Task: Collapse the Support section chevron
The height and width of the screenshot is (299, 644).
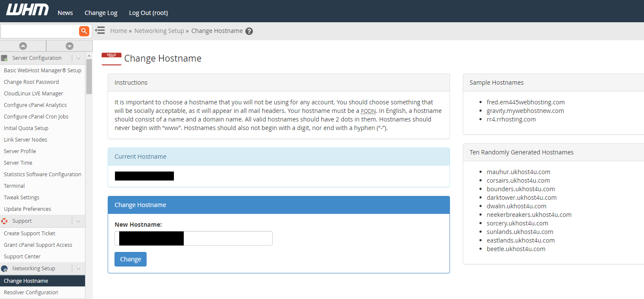Action: click(78, 221)
